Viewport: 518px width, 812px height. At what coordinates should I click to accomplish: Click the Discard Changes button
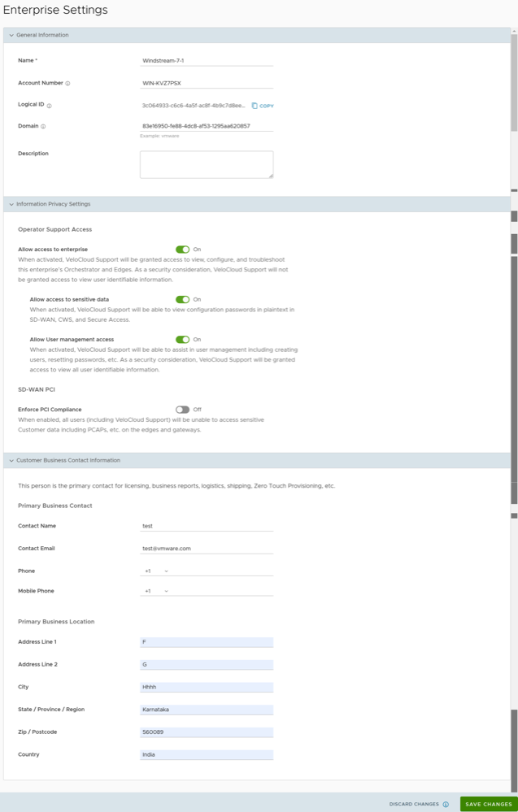[414, 805]
